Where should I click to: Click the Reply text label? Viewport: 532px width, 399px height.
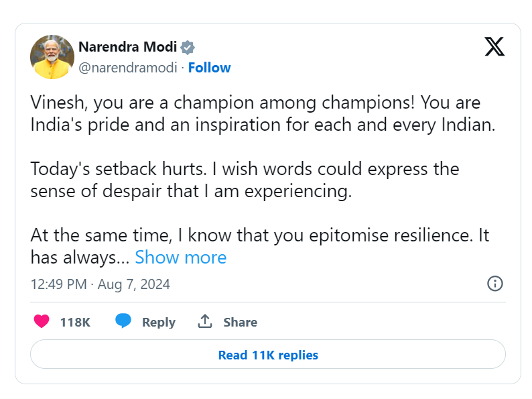158,323
